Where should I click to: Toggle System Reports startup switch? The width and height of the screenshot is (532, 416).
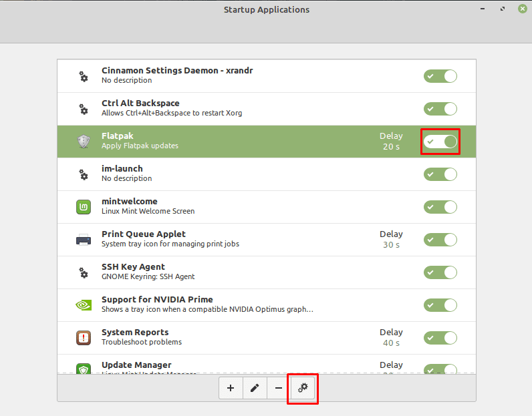(440, 338)
